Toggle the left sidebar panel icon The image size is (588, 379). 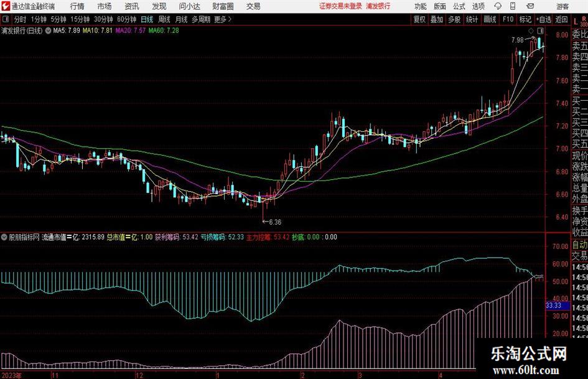tap(6, 19)
